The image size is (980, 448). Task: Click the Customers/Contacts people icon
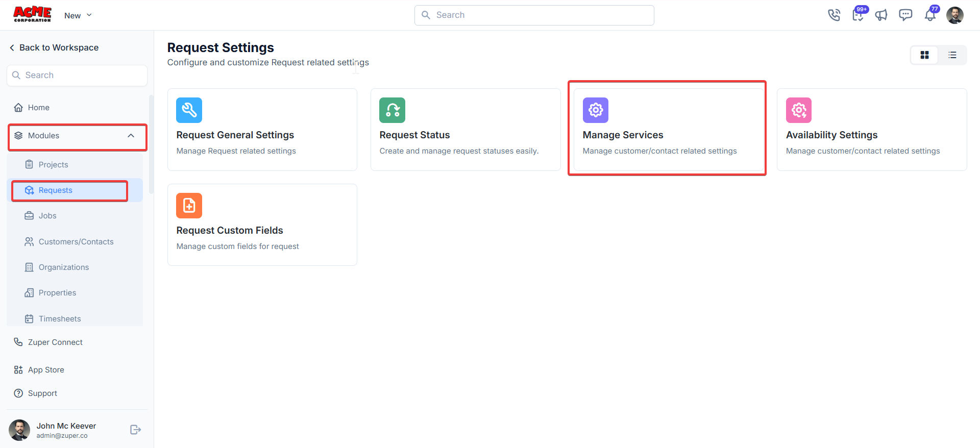29,242
